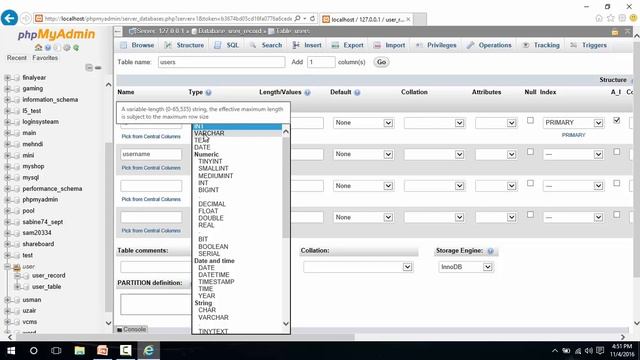Viewport: 640px width, 360px height.
Task: Open documentation icon beside the gear icon
Action: pyautogui.click(x=57, y=47)
